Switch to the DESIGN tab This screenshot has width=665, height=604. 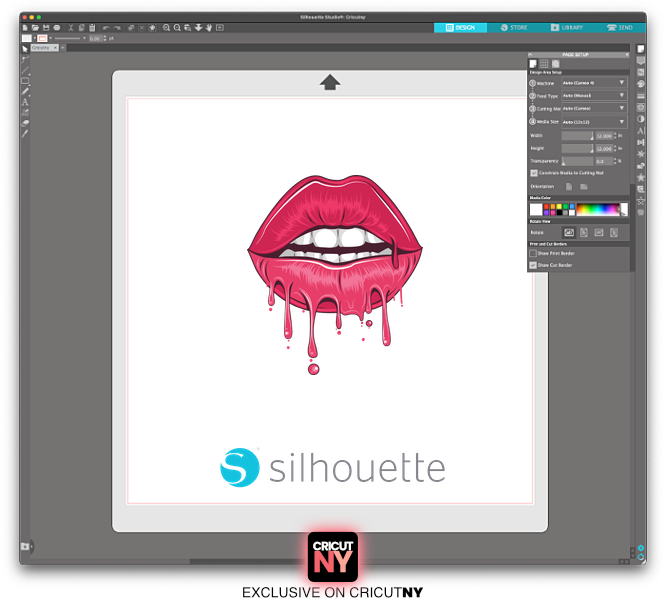click(460, 28)
